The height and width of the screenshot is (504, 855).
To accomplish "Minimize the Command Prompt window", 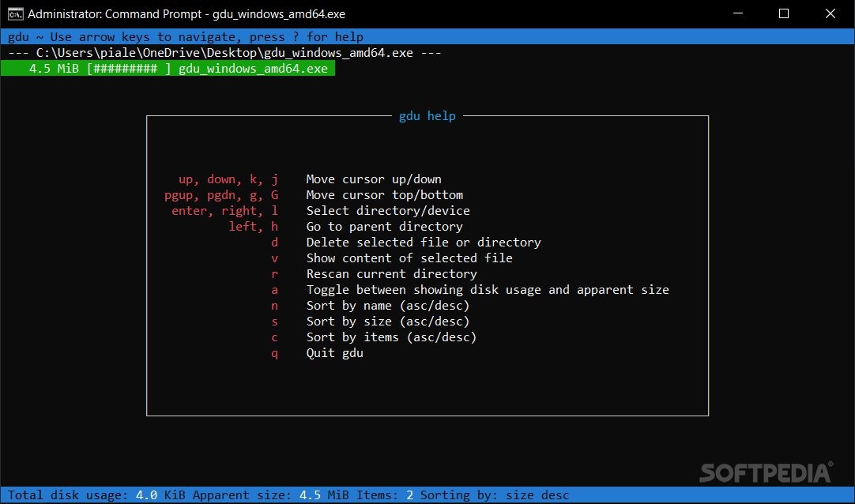I will point(738,13).
